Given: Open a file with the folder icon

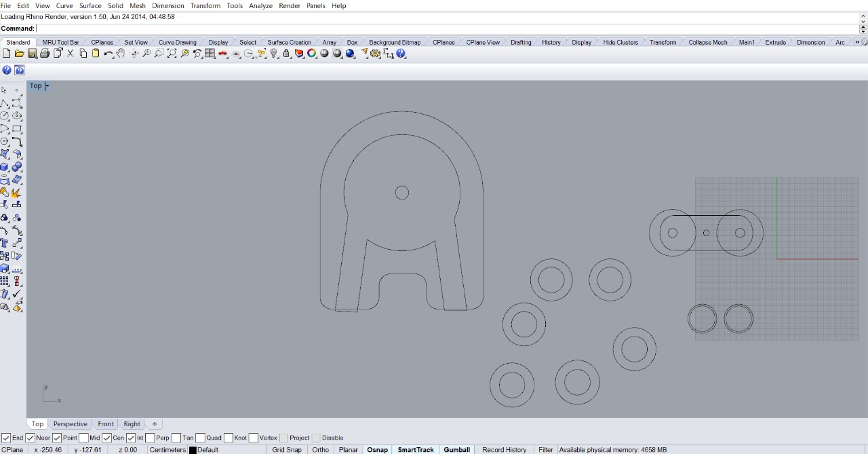Looking at the screenshot, I should pos(19,54).
